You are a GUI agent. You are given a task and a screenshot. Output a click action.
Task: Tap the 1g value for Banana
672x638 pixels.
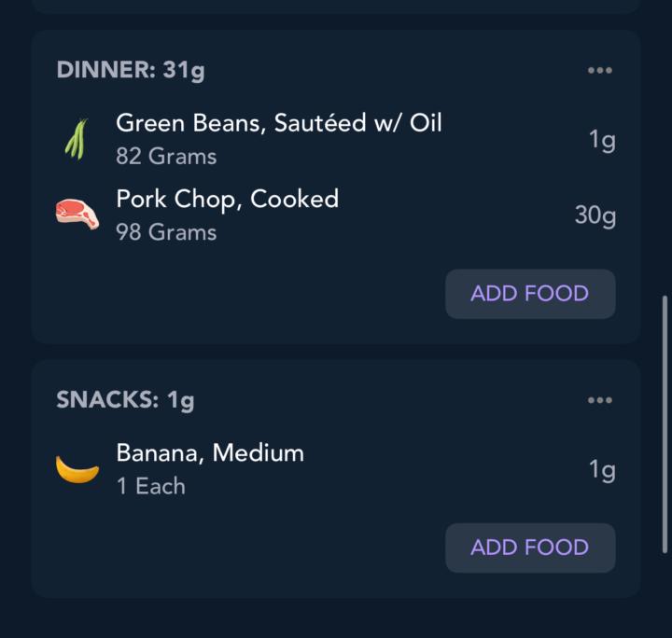[602, 470]
